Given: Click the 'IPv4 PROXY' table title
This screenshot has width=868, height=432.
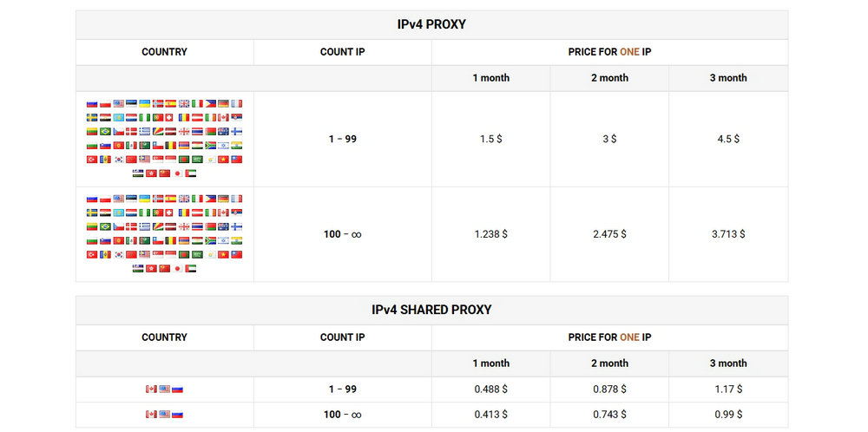Looking at the screenshot, I should (x=431, y=24).
